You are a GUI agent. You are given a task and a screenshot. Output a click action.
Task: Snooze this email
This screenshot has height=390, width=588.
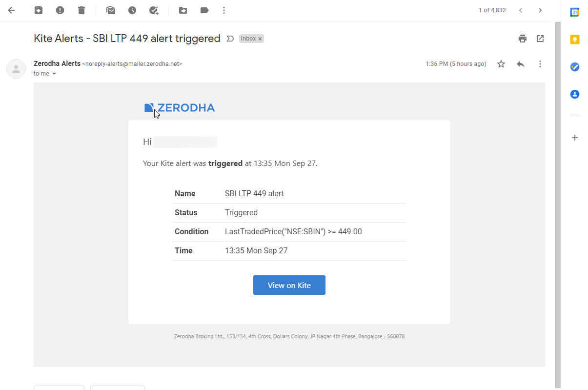pos(132,10)
